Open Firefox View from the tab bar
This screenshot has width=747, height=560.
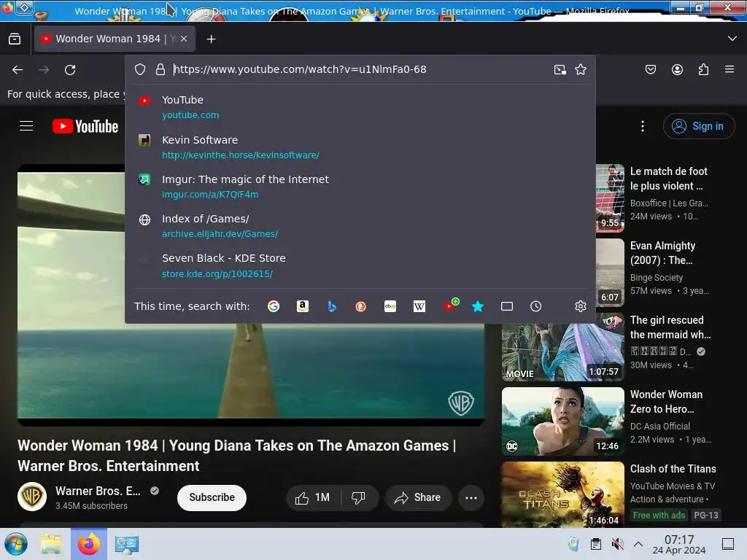[x=15, y=39]
